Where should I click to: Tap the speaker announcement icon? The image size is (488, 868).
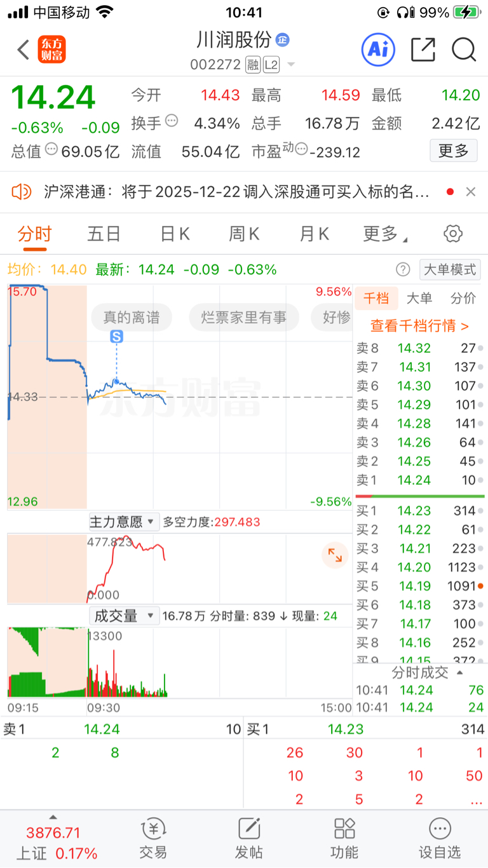coord(22,191)
